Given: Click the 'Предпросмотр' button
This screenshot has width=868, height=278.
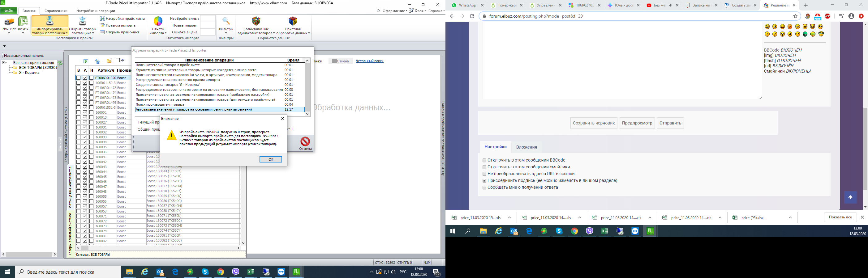Looking at the screenshot, I should tap(637, 123).
